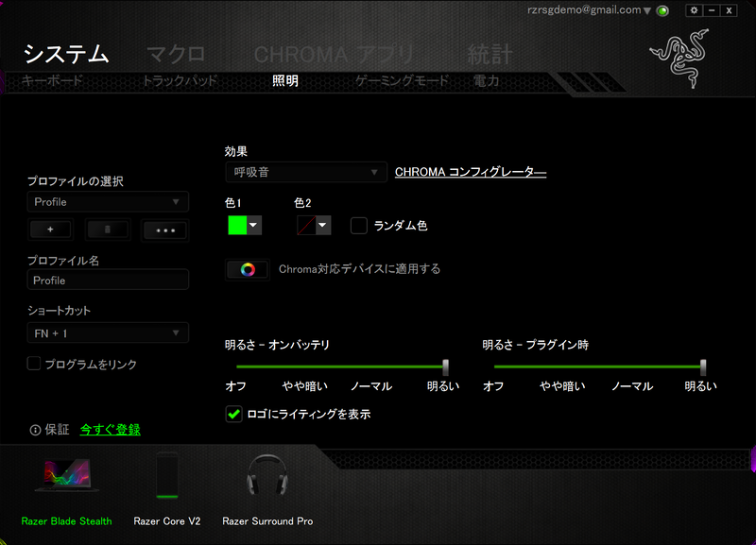Image resolution: width=756 pixels, height=545 pixels.
Task: Set plugged-in brightness to やや暗い label
Action: [562, 386]
